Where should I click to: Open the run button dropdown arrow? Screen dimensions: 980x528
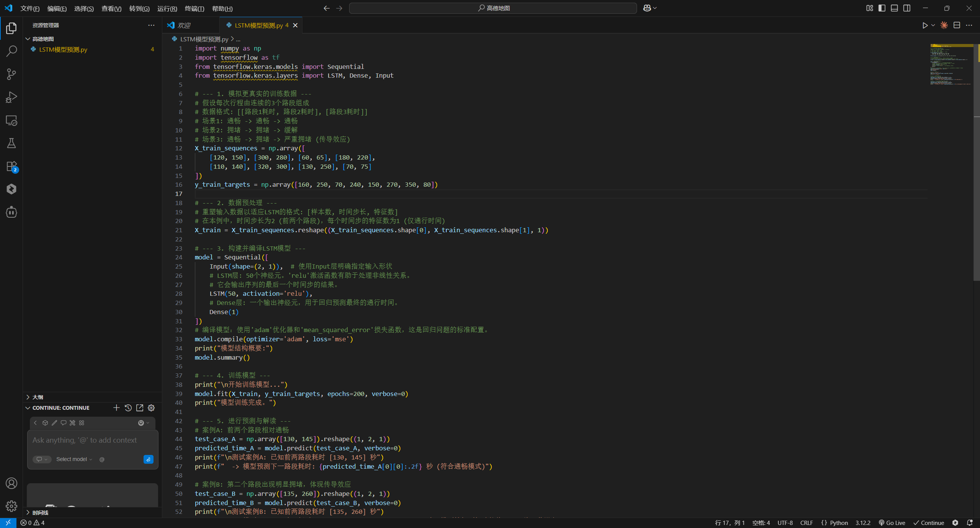[x=933, y=25]
